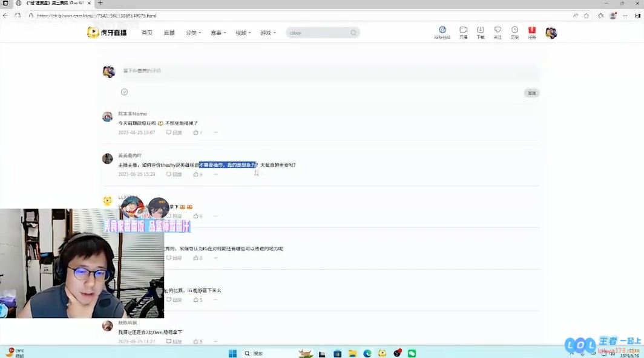
Task: Click the search magnifier icon
Action: coord(353,33)
